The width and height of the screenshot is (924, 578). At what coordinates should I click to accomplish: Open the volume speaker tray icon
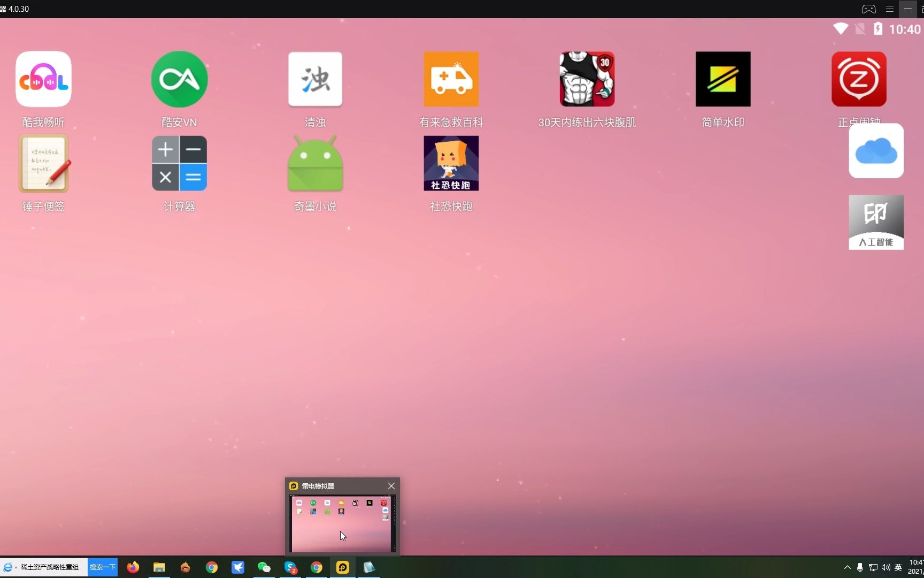tap(886, 567)
